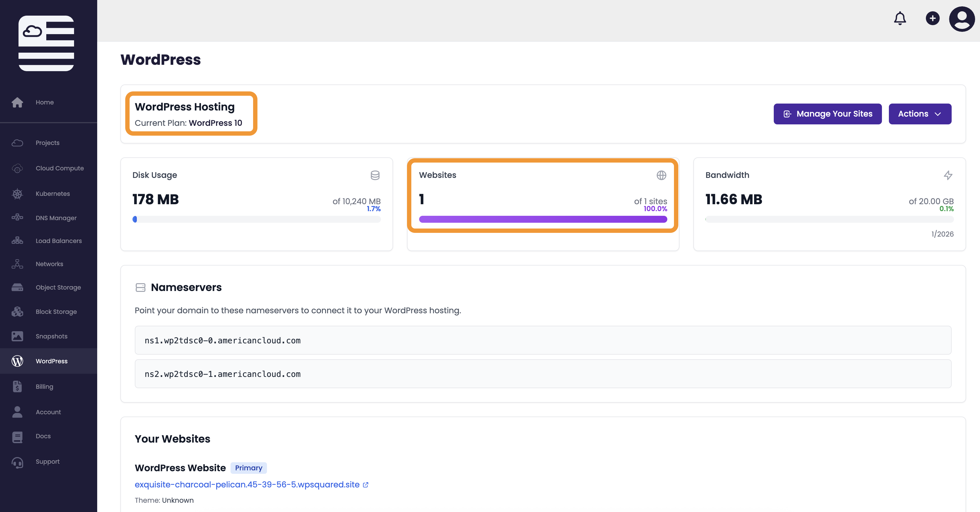Click the plus create icon in header
This screenshot has width=980, height=512.
(933, 18)
